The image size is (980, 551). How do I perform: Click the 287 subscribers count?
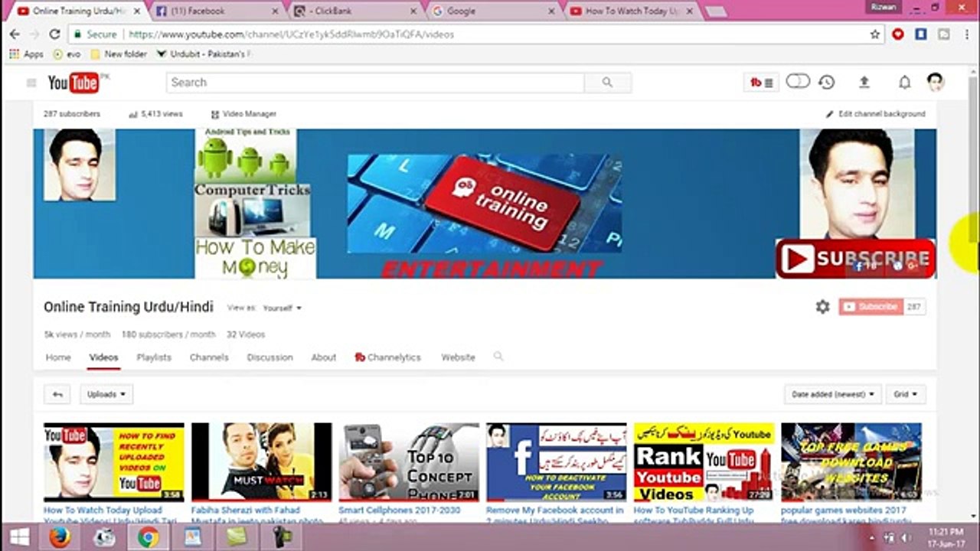[x=72, y=114]
